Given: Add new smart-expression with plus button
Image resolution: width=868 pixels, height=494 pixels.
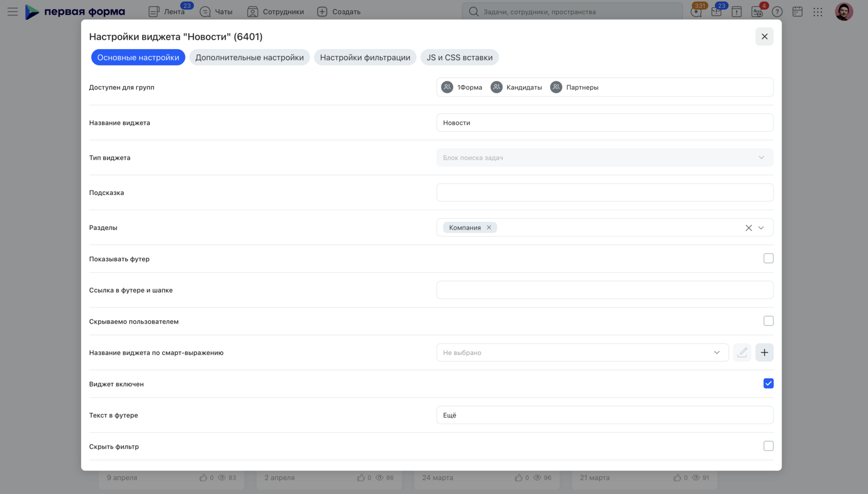Looking at the screenshot, I should (764, 353).
